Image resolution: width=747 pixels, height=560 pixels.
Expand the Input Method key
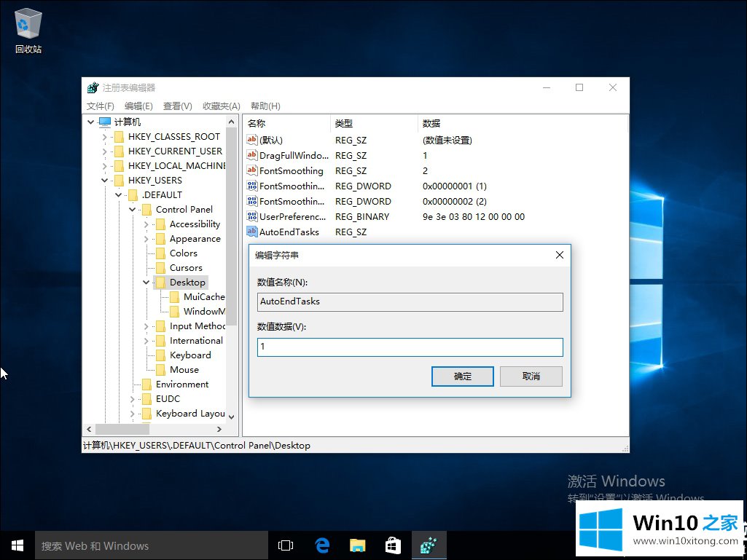click(146, 326)
